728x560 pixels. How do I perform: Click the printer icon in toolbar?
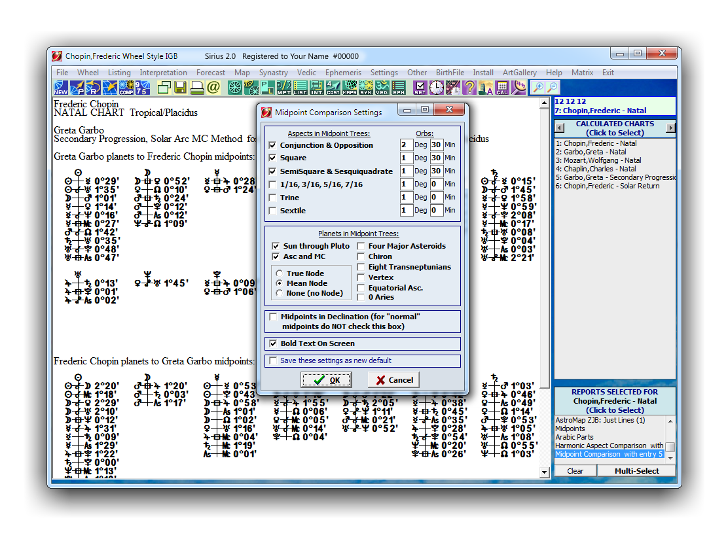[197, 88]
